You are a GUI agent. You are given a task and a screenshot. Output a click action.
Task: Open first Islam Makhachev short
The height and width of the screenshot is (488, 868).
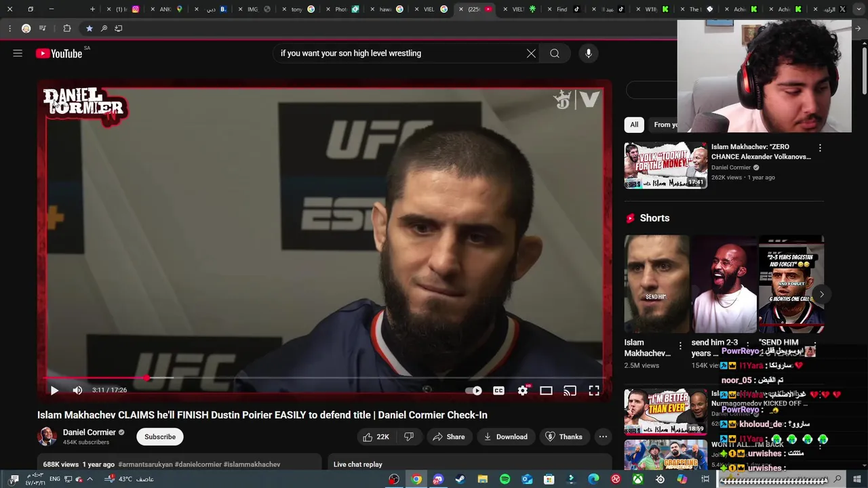pos(656,284)
